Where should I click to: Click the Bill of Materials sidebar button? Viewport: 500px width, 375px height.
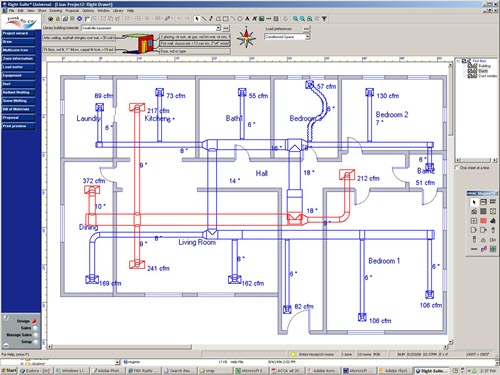[x=18, y=109]
